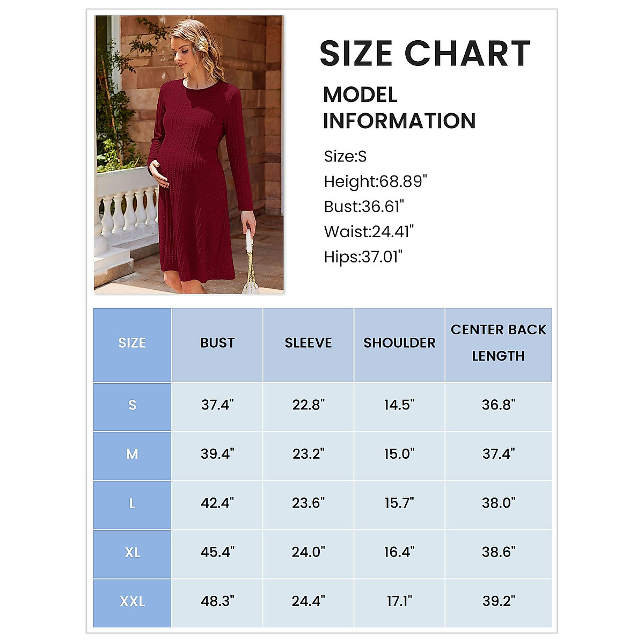Screen dimensions: 644x644
Task: Select the CENTER BACK LENGTH column header
Action: [x=498, y=343]
